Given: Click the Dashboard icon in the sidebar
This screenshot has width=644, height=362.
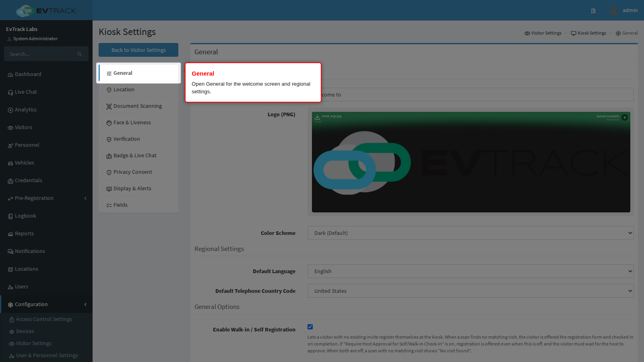Looking at the screenshot, I should pyautogui.click(x=10, y=75).
